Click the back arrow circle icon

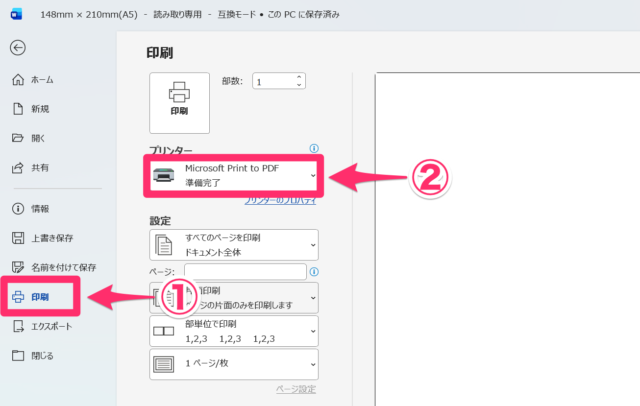pos(18,48)
